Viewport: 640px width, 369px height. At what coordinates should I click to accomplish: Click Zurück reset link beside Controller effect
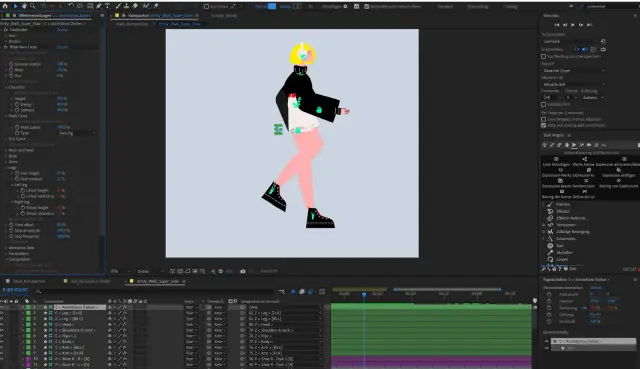point(62,30)
